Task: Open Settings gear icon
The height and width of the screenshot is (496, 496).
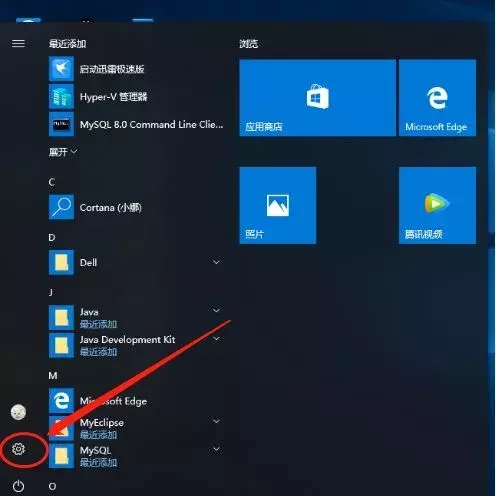Action: coord(18,449)
